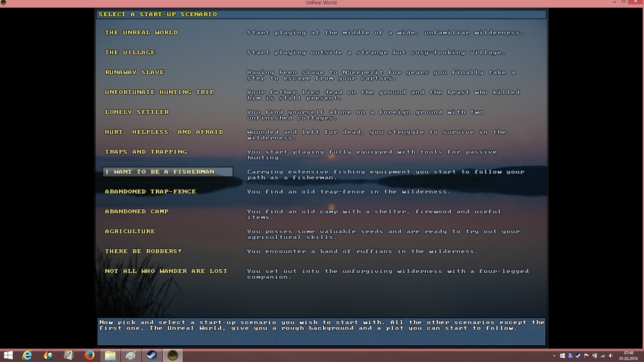Click the Windows logo icon in system tray

pyautogui.click(x=562, y=356)
